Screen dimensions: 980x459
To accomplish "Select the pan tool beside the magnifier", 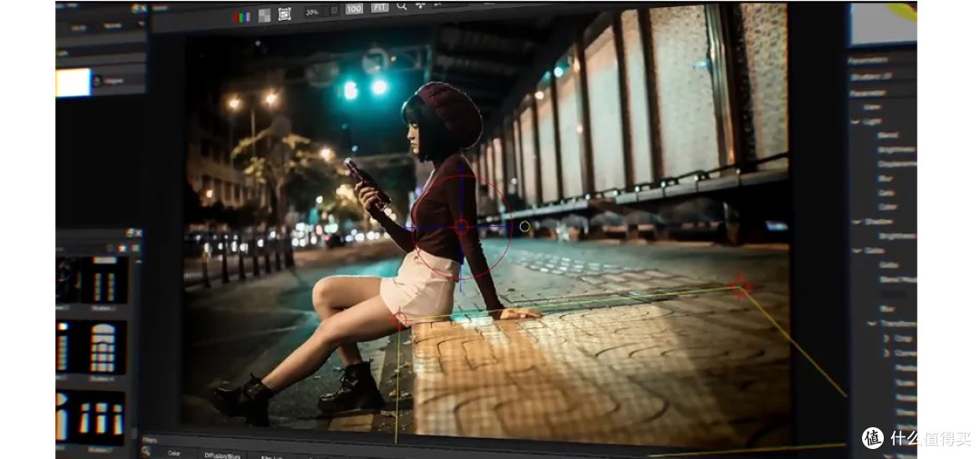I will click(420, 5).
